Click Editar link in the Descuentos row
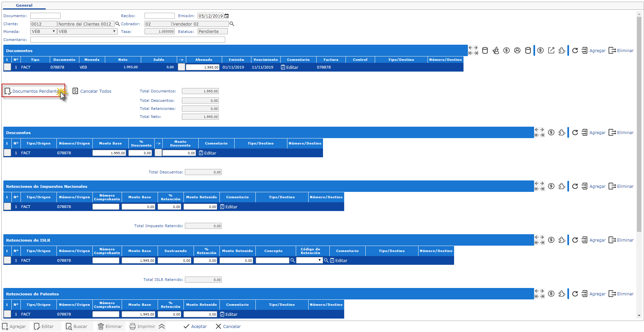Image resolution: width=644 pixels, height=332 pixels. tap(207, 153)
